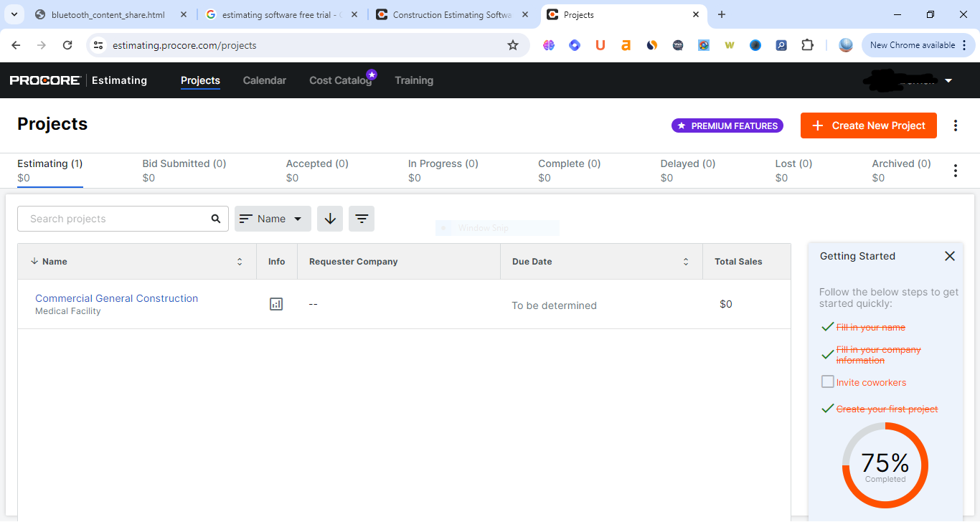Screen dimensions: 980x522
Task: Expand the Name sort dropdown
Action: 273,219
